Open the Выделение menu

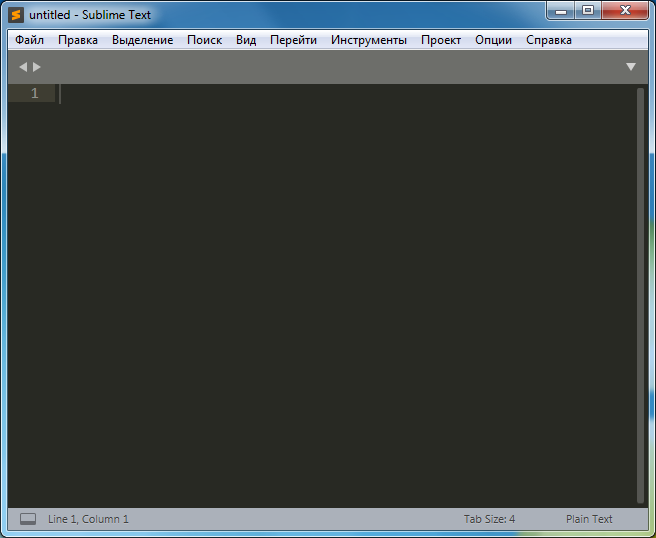142,40
